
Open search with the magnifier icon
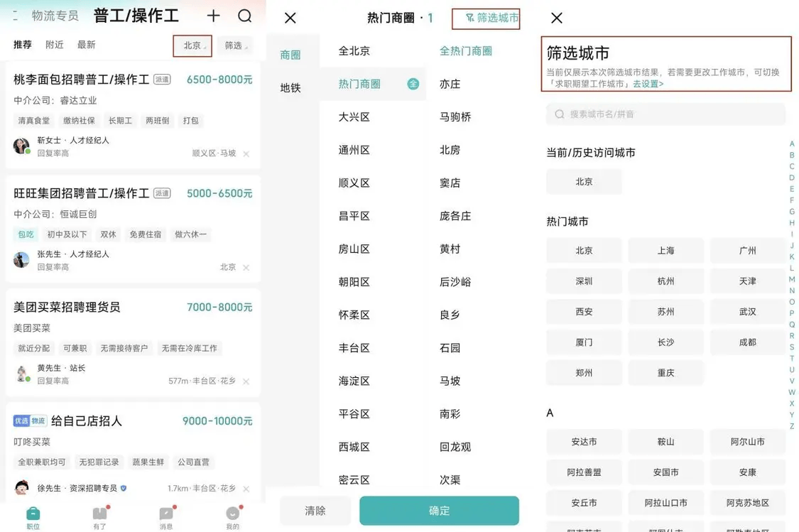coord(244,16)
